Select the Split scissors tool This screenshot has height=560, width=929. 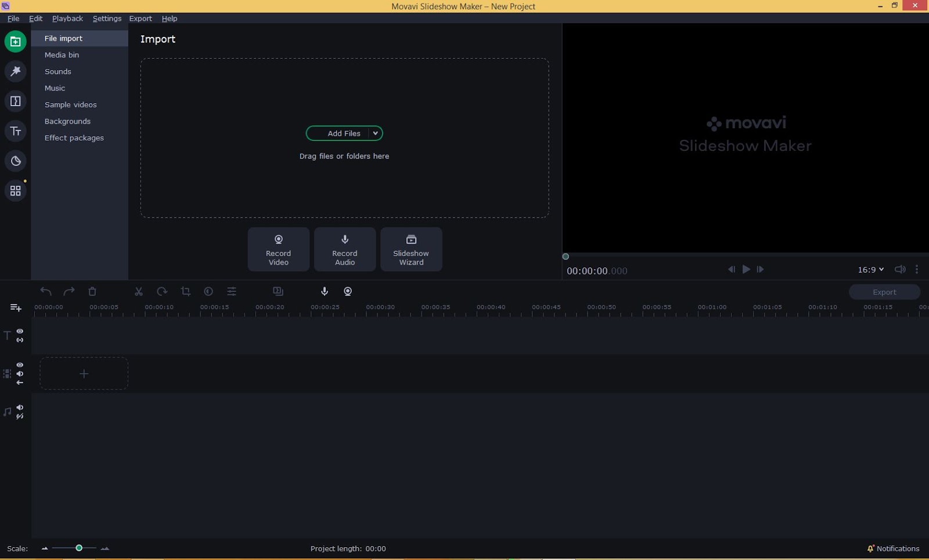click(x=139, y=291)
